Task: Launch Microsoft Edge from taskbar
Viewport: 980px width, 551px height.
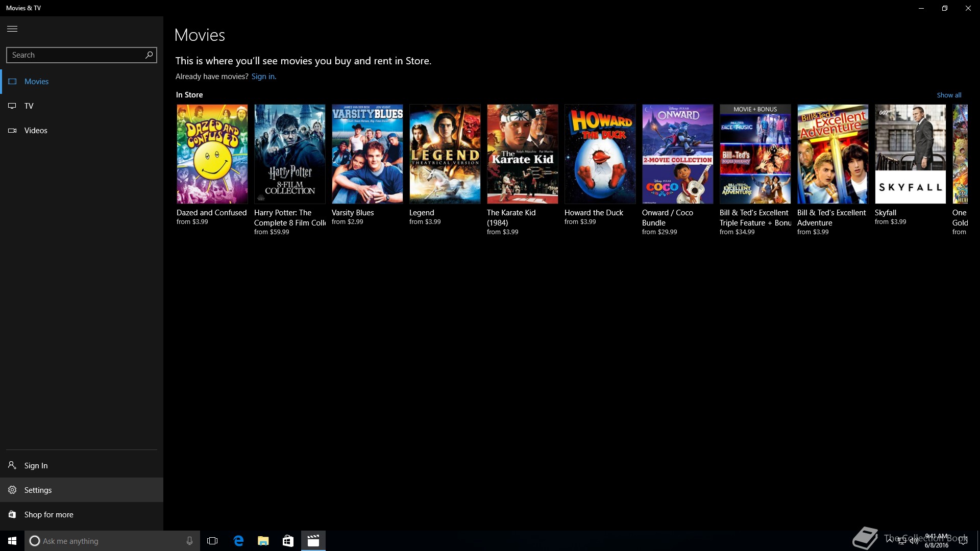Action: (x=238, y=541)
